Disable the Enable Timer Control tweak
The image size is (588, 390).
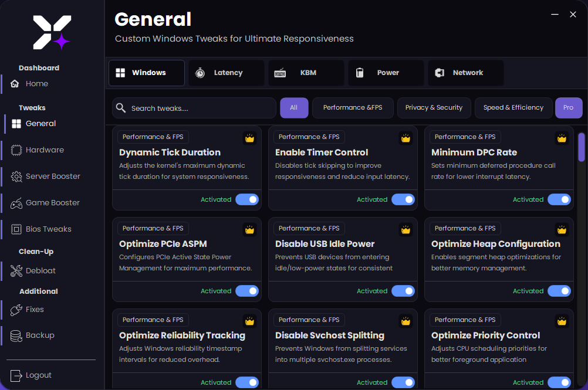point(403,199)
